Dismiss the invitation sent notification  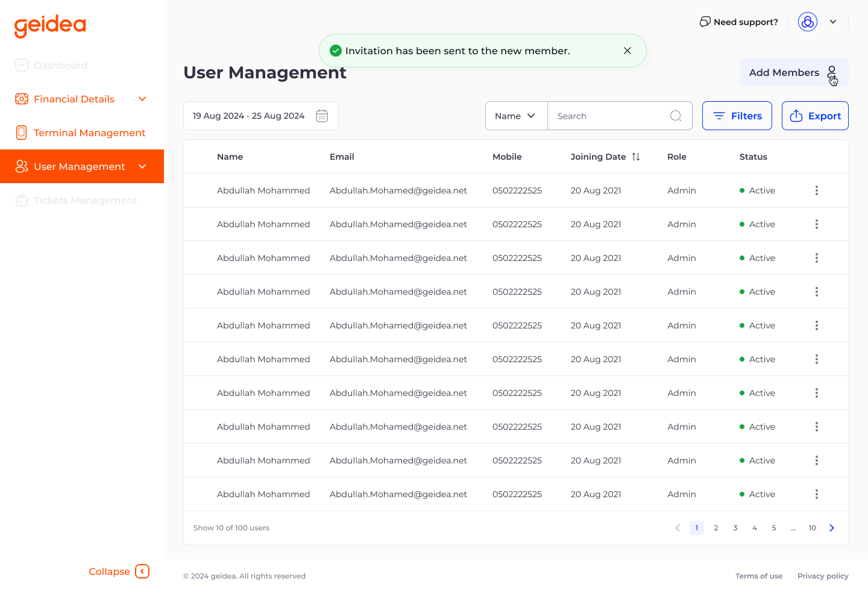(627, 51)
